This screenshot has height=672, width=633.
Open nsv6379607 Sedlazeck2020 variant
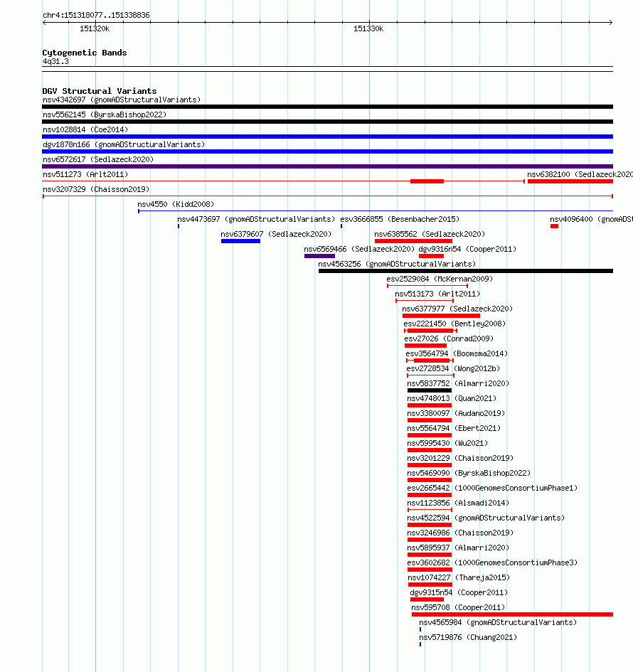[276, 234]
